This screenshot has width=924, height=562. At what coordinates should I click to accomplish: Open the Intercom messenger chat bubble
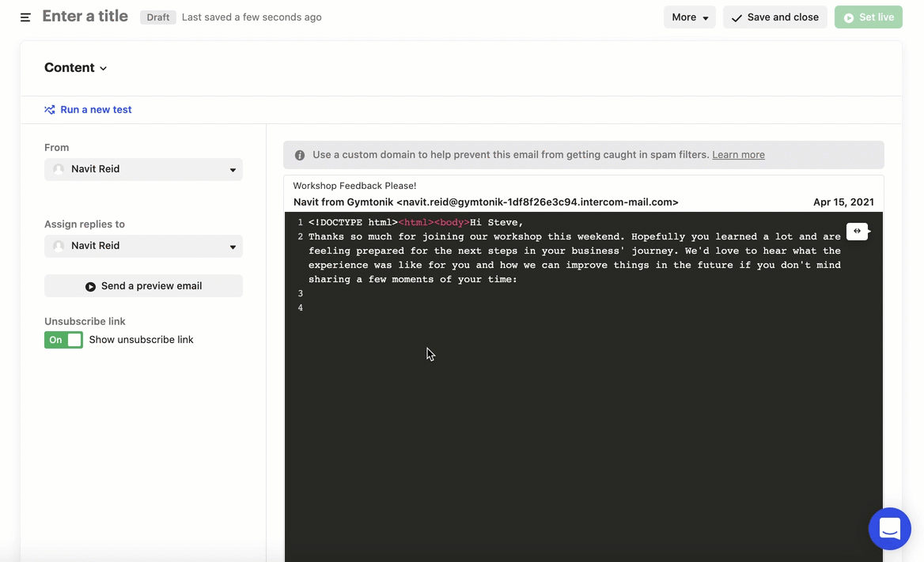[889, 529]
